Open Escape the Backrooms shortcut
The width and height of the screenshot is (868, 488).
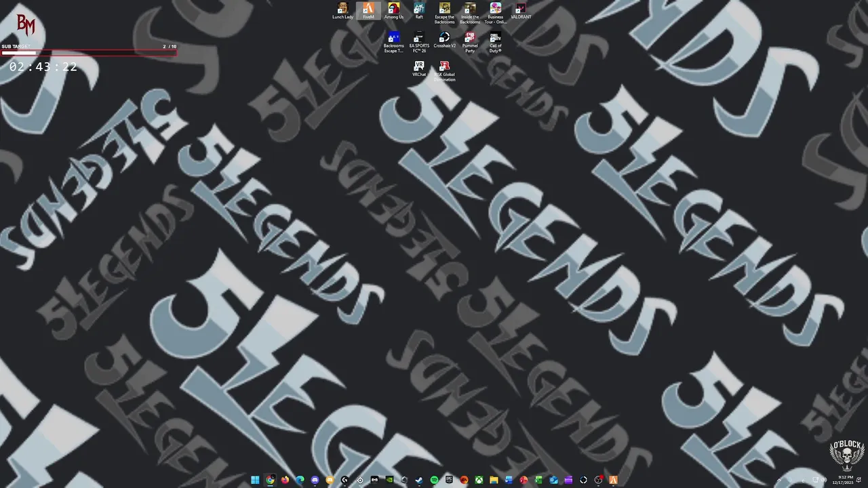point(445,13)
